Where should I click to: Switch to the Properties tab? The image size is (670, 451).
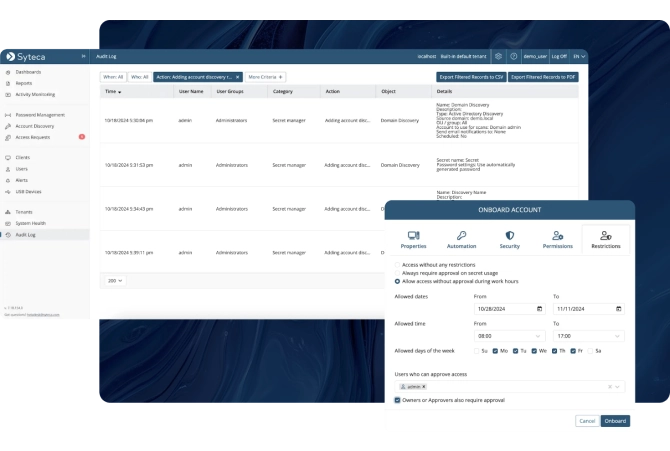click(x=413, y=240)
